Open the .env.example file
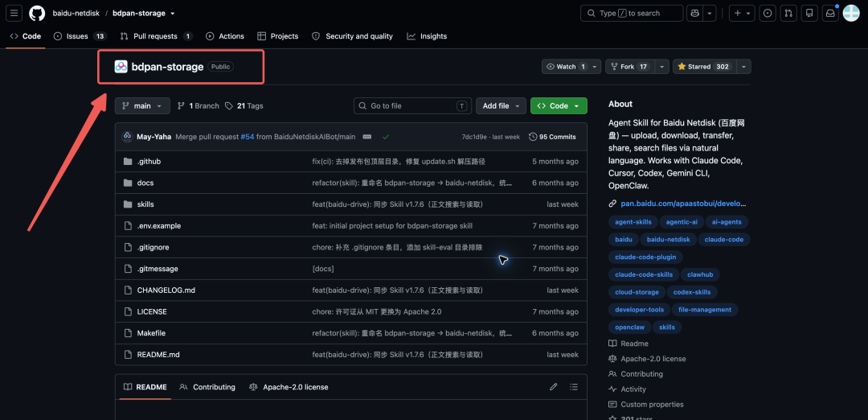Screen dimensions: 868x420 tap(159, 226)
